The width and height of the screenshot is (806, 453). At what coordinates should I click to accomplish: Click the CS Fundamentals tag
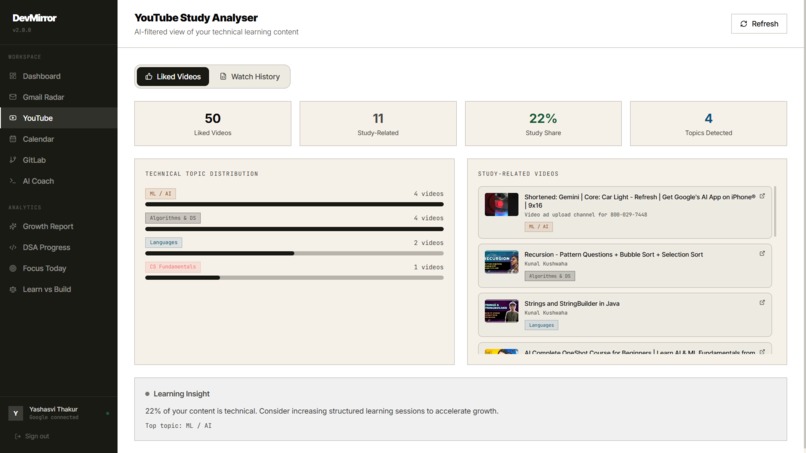pos(173,267)
